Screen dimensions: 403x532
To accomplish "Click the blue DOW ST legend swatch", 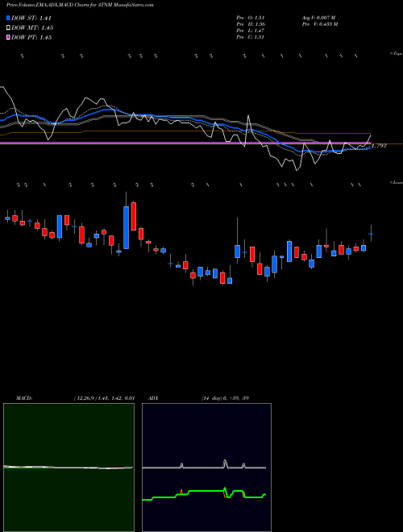I will (x=9, y=18).
